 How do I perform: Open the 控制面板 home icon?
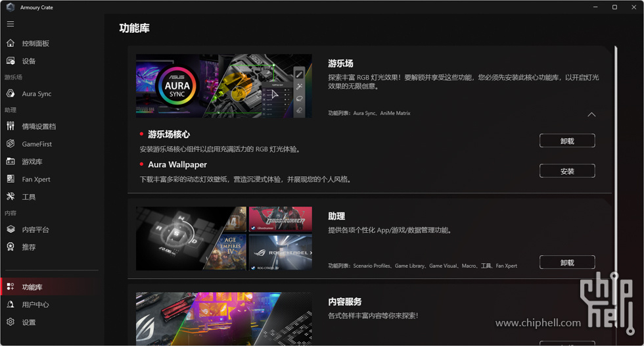click(11, 43)
